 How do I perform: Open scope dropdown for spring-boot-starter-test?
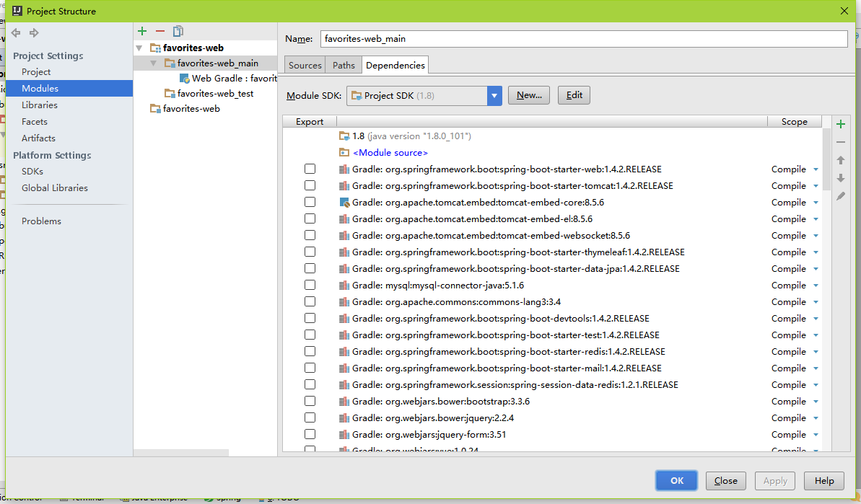pyautogui.click(x=816, y=335)
